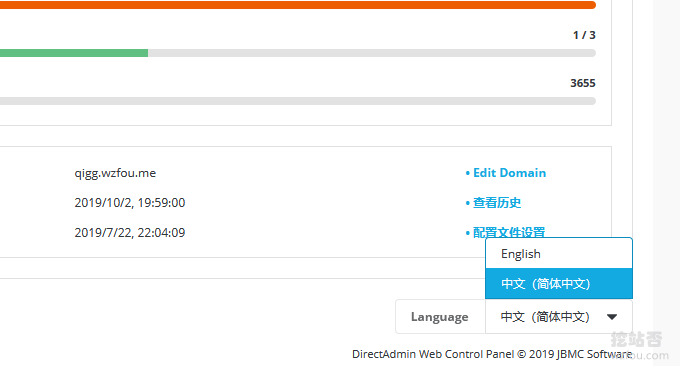Screen dimensions: 680x366
Task: Open the 查看历史 link
Action: point(497,203)
